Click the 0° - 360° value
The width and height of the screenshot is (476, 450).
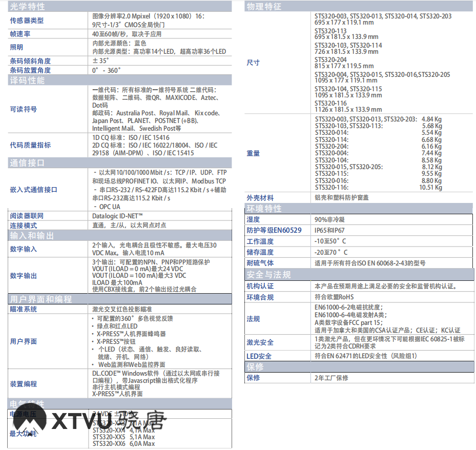click(106, 70)
